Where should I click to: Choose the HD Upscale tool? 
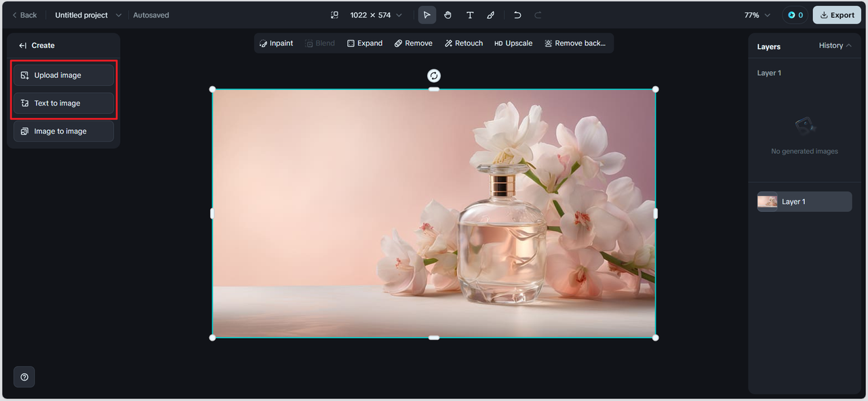click(513, 43)
